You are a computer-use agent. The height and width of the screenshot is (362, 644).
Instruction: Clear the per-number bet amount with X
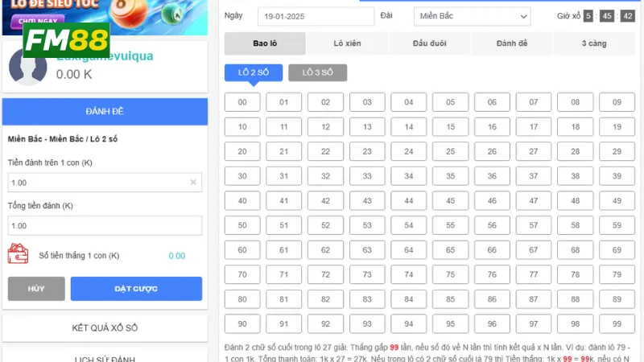click(193, 183)
